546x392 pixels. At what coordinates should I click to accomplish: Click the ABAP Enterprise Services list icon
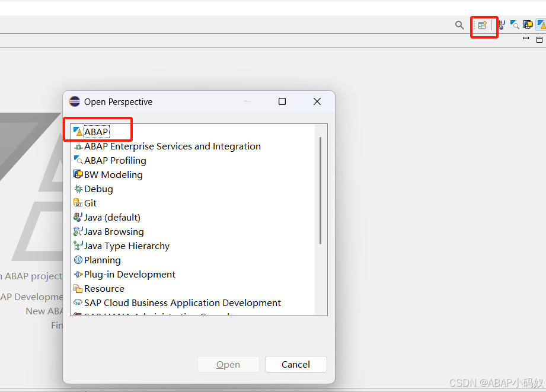click(78, 146)
